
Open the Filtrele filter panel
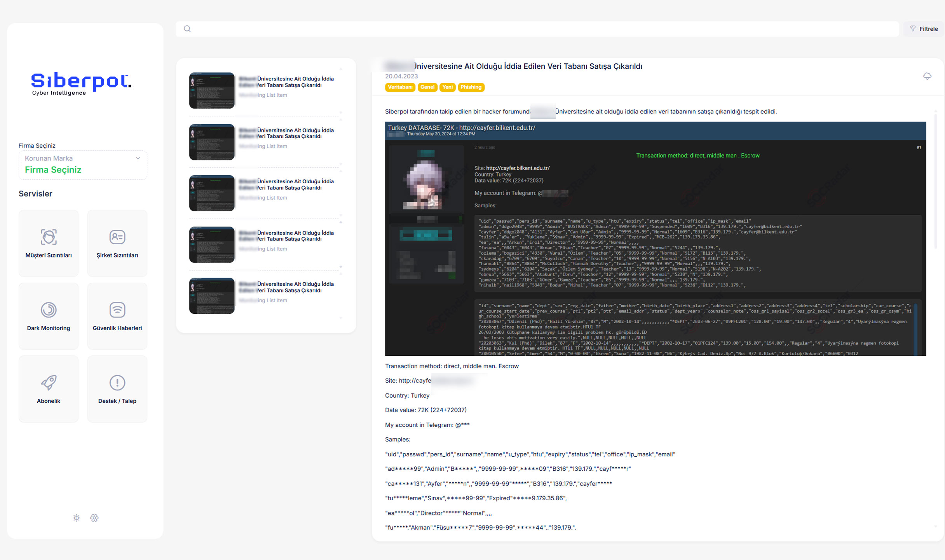pos(923,28)
